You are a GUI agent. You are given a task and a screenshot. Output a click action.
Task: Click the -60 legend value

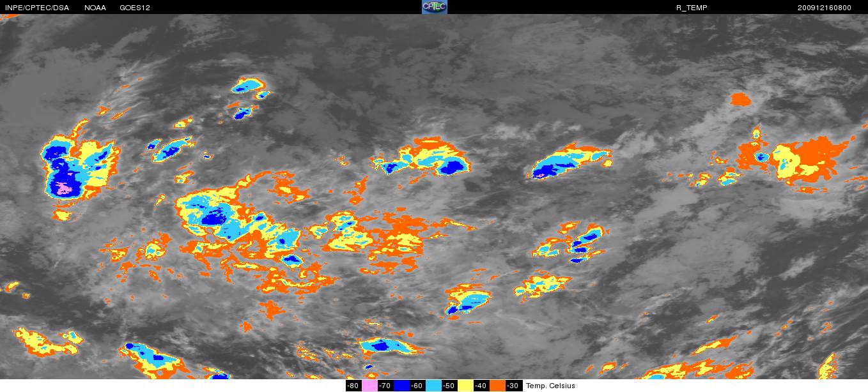coord(417,386)
